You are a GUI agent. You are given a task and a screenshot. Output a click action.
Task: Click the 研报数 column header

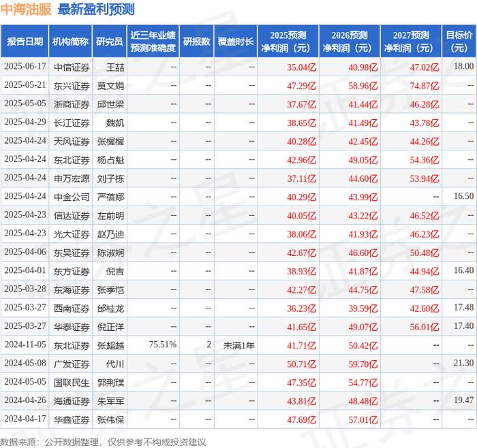[x=197, y=42]
